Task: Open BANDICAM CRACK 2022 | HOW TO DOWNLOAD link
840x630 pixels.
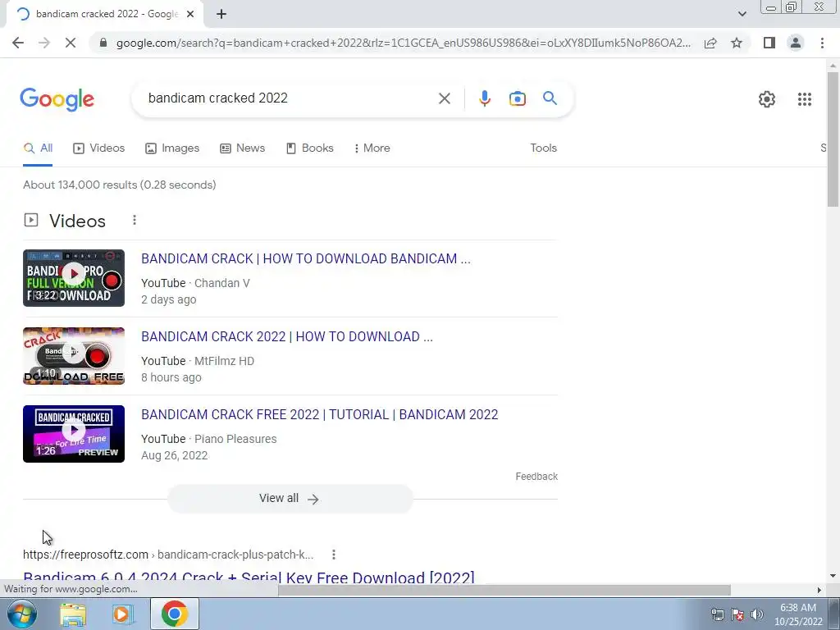Action: click(287, 337)
